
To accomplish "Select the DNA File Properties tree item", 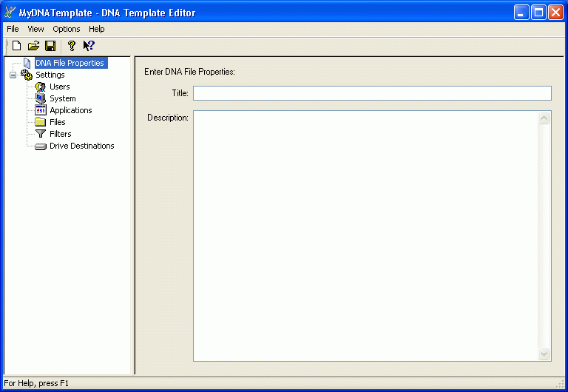I will click(71, 63).
